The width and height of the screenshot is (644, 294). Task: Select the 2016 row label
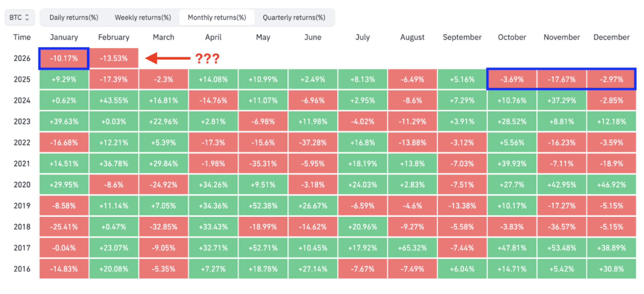click(x=22, y=269)
